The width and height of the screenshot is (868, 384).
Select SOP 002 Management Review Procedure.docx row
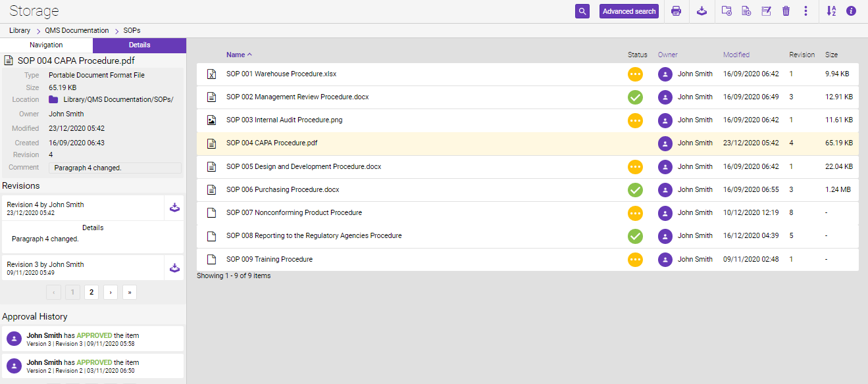[297, 97]
